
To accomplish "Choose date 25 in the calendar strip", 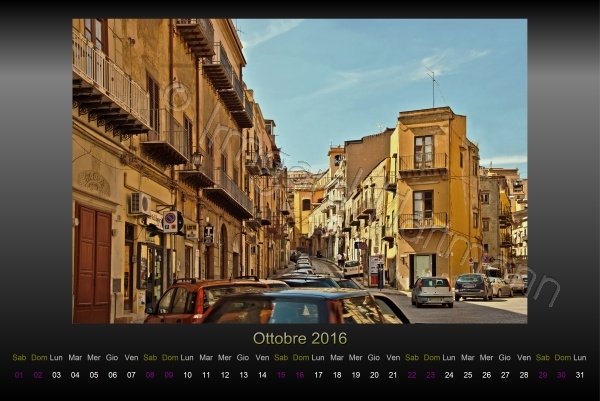I will click(x=467, y=375).
